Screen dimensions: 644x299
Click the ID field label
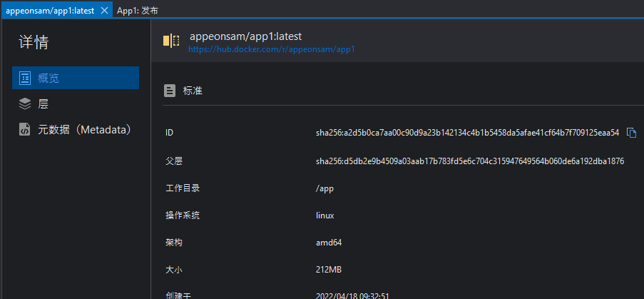[x=169, y=133]
